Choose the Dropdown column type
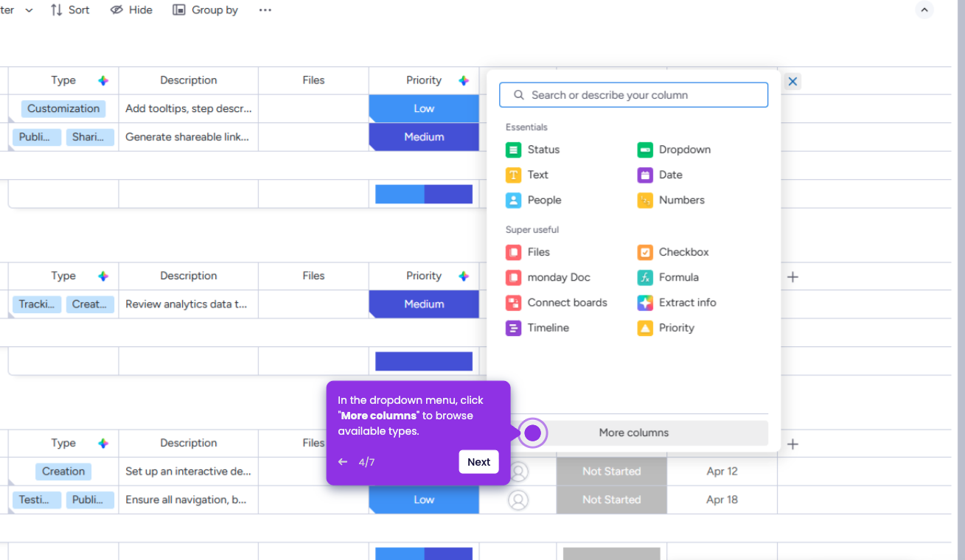The image size is (965, 560). tap(674, 150)
